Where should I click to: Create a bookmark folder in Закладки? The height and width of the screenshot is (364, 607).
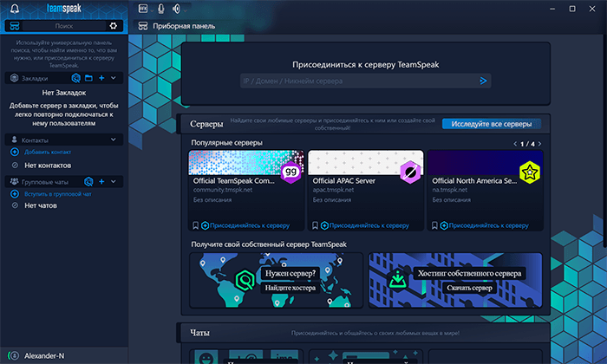[x=88, y=78]
